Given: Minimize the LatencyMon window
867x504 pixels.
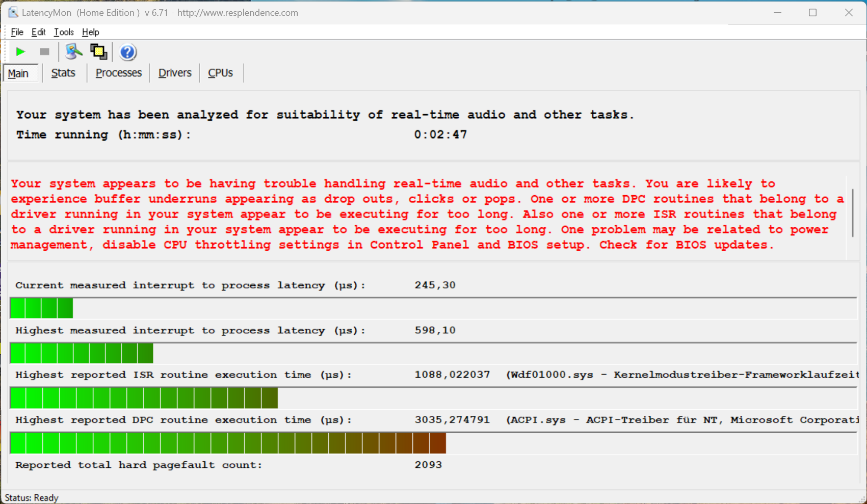Looking at the screenshot, I should pos(777,13).
